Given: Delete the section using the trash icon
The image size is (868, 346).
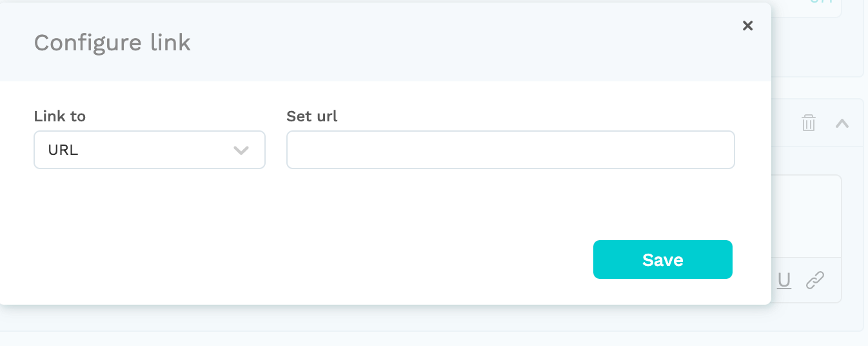Looking at the screenshot, I should coord(809,123).
